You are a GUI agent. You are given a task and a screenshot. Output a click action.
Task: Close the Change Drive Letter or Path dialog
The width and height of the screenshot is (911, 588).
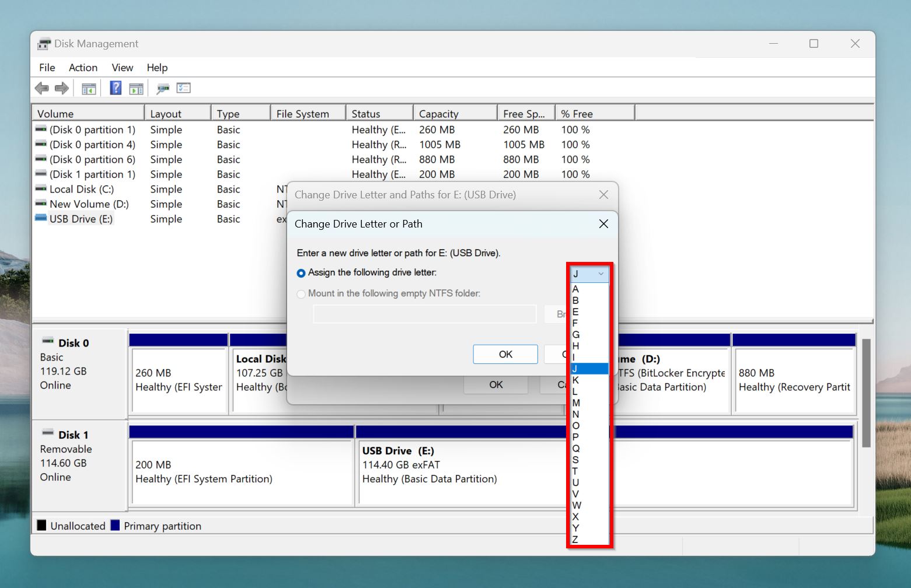pyautogui.click(x=603, y=224)
